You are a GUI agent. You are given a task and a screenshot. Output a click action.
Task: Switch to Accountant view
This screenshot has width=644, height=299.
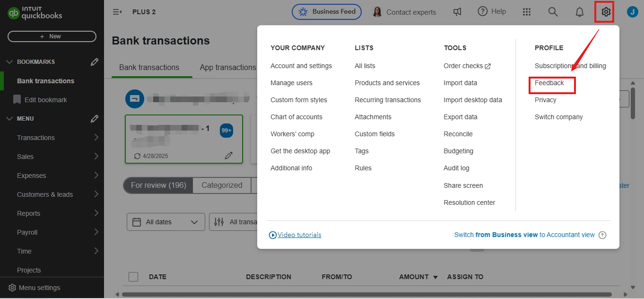coord(524,235)
